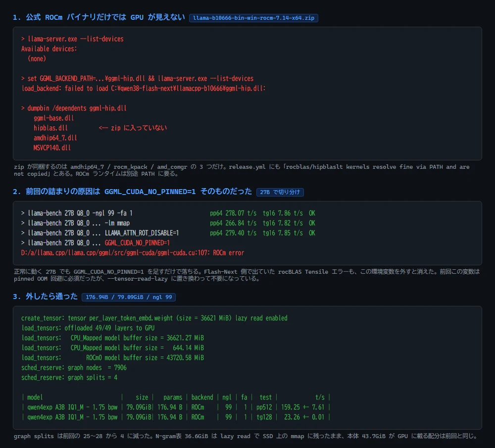
Task: Click the 'backend' table column header
Action: coord(202,398)
